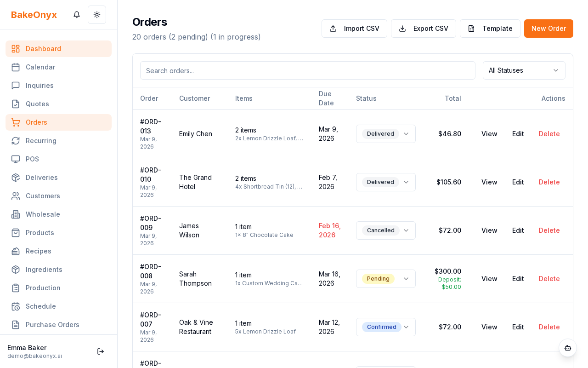This screenshot has width=588, height=368.
Task: Delete The Grand Hotel's order
Action: coord(549,182)
